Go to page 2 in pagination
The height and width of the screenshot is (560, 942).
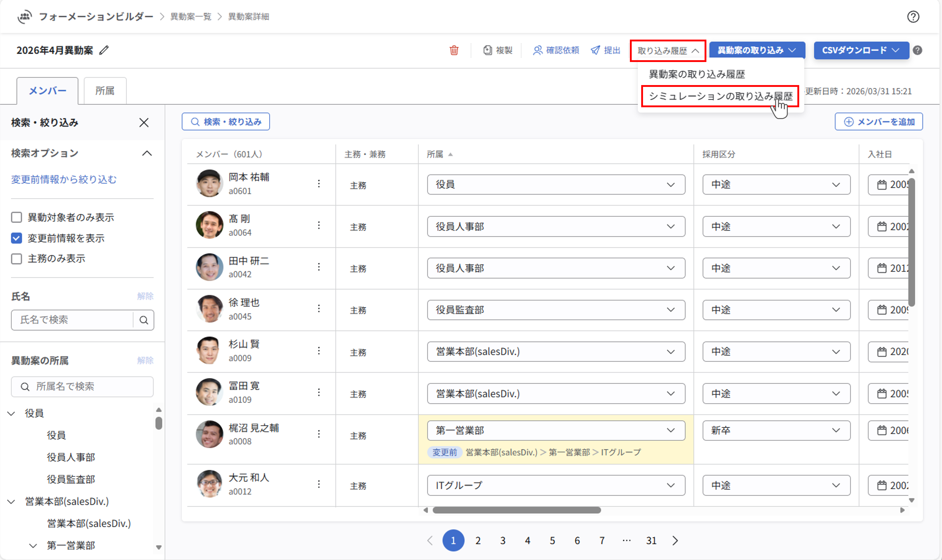[478, 540]
